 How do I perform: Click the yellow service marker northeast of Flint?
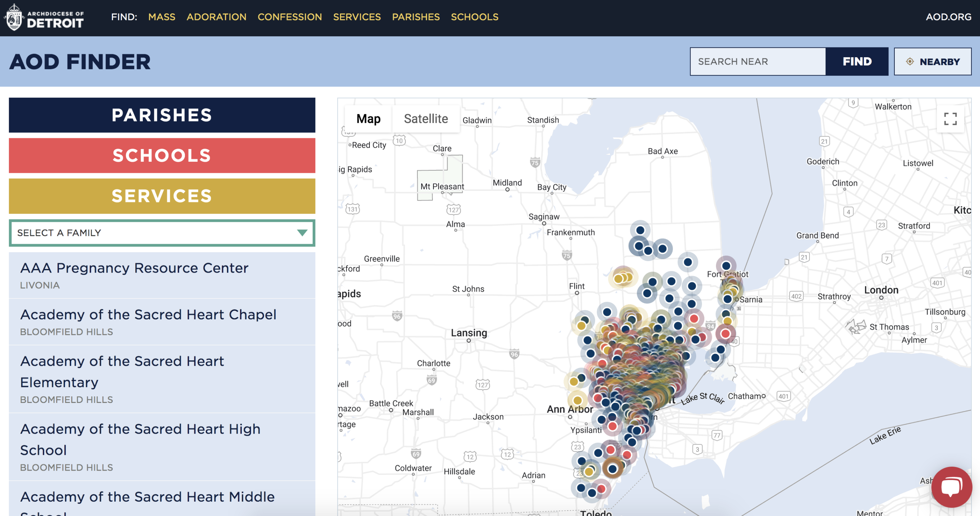click(x=619, y=278)
